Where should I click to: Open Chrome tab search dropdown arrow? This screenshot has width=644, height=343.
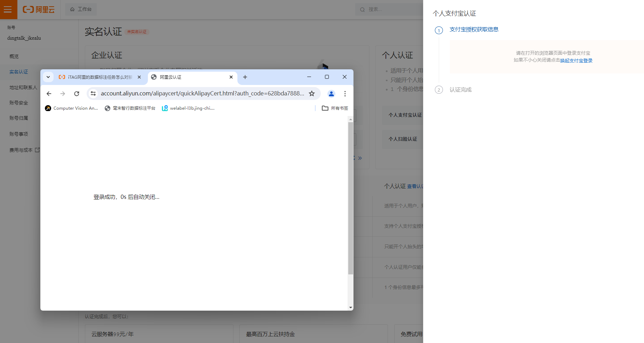point(48,77)
